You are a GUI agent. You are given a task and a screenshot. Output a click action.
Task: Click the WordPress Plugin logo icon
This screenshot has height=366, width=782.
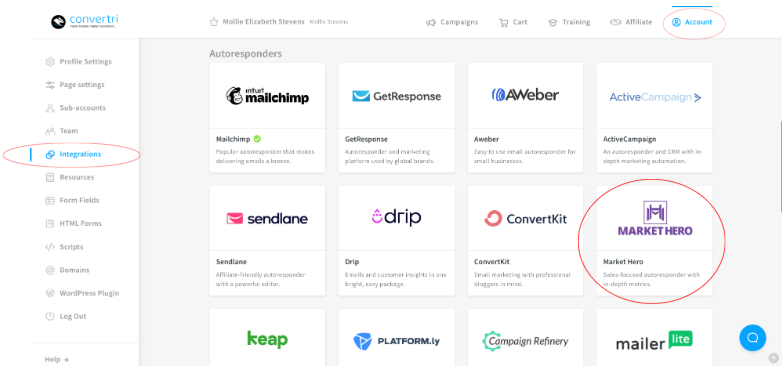tap(50, 293)
